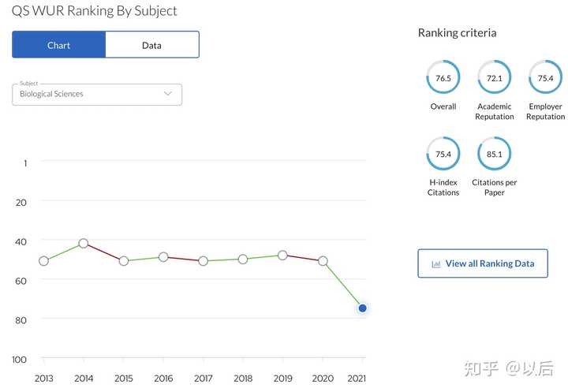Select the 2013 data point on chart
Screen dimensions: 568x392
coord(44,261)
